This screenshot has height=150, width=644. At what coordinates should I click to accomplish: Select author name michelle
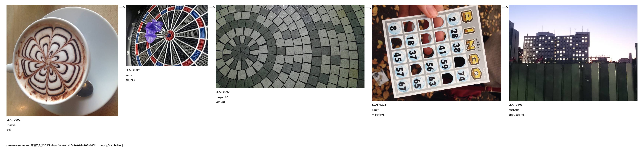(x=514, y=110)
